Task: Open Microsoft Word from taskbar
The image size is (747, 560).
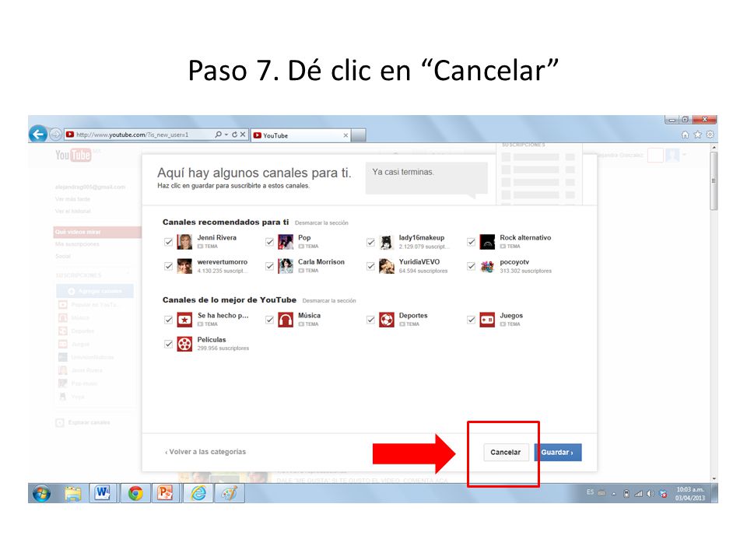Action: [103, 493]
